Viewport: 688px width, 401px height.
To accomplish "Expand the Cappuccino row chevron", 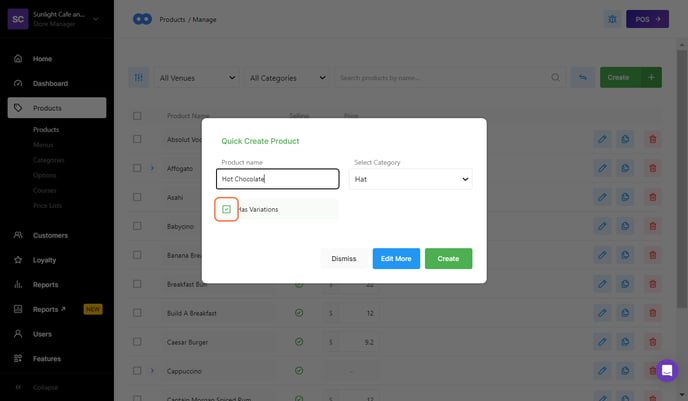I will (152, 371).
